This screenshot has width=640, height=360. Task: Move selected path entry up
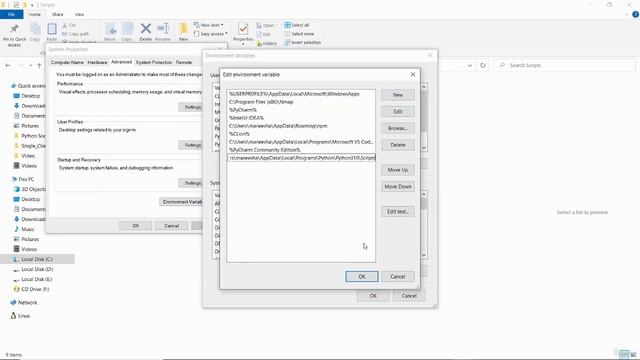point(398,170)
